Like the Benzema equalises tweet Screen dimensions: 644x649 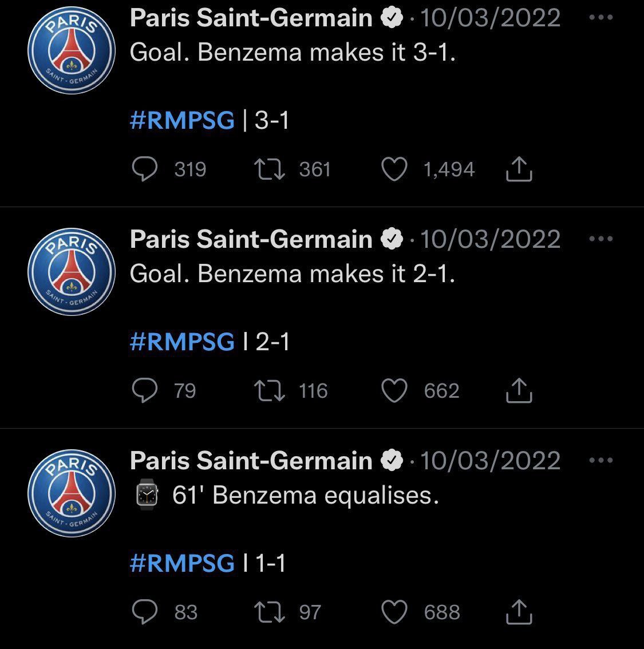tap(394, 612)
